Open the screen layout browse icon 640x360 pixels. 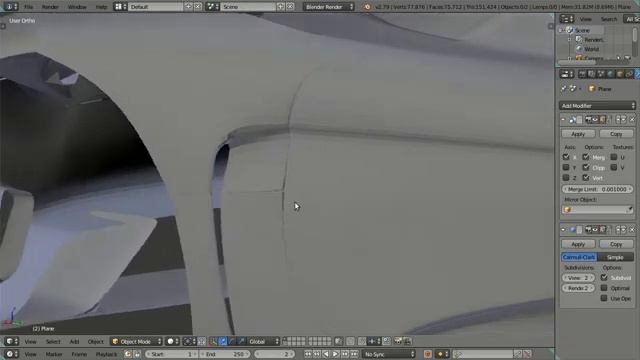pos(120,7)
